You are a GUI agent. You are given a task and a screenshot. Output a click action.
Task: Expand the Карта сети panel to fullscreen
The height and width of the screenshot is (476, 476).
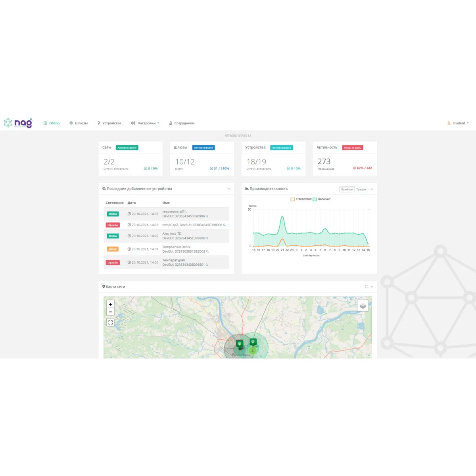click(367, 287)
